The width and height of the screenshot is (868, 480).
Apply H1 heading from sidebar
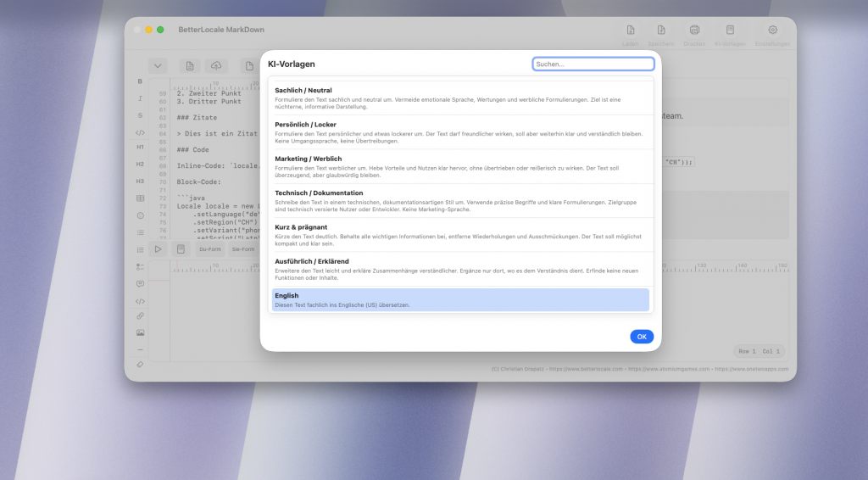pos(140,147)
